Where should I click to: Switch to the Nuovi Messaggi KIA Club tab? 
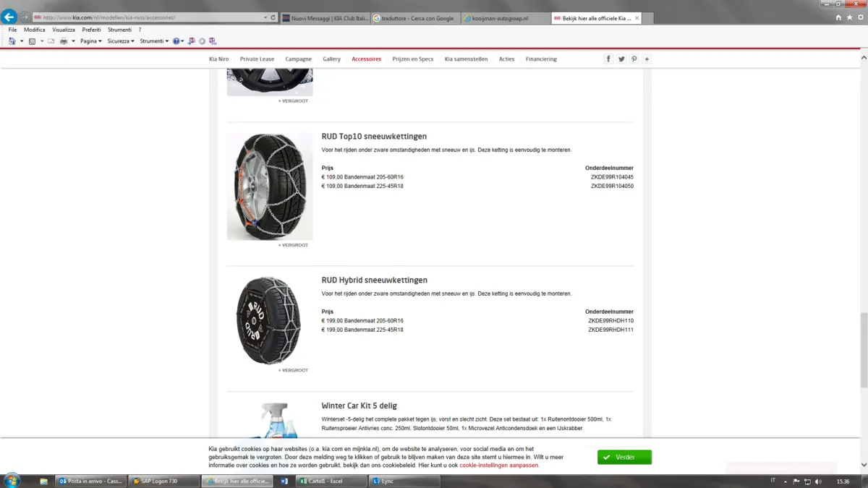pos(325,18)
